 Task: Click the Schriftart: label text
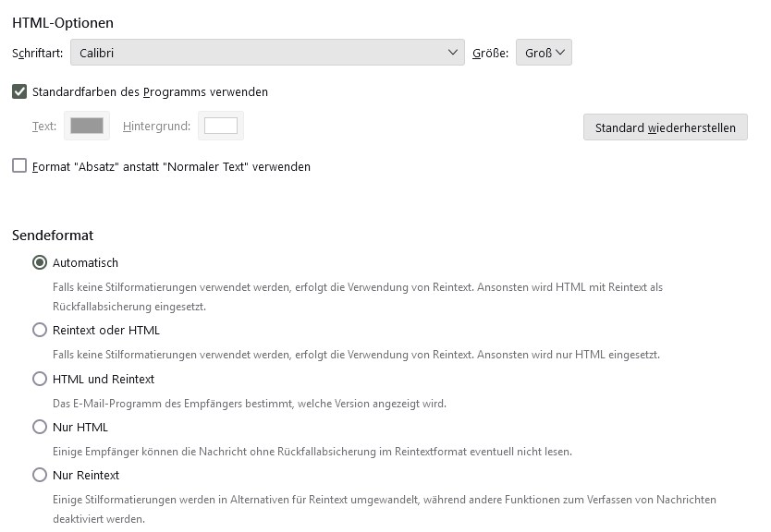tap(38, 54)
